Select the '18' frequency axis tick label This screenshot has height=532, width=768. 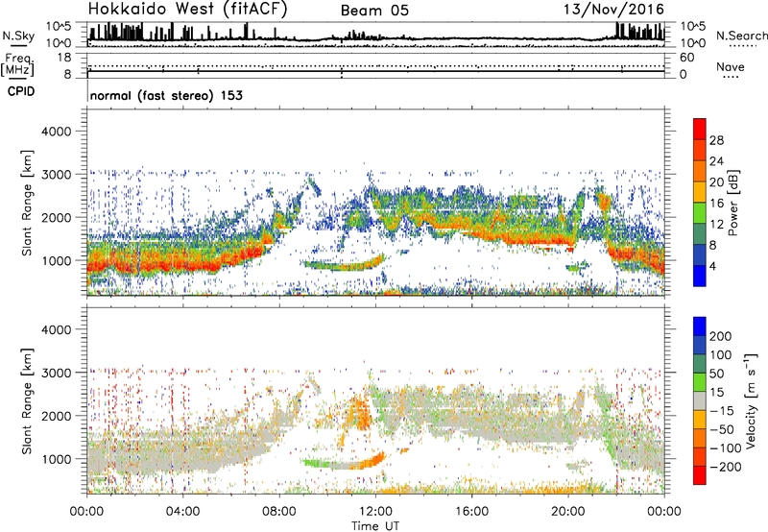(x=64, y=58)
